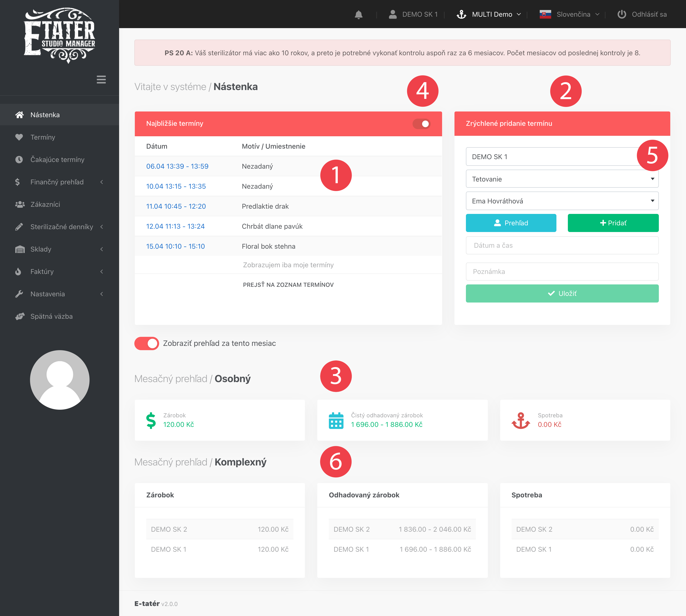Viewport: 686px width, 616px height.
Task: Click the power icon to log out
Action: tap(622, 14)
